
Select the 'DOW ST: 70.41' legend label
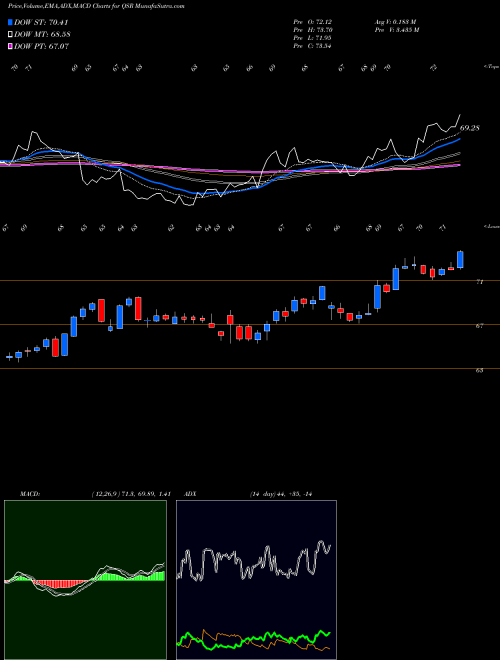(41, 23)
